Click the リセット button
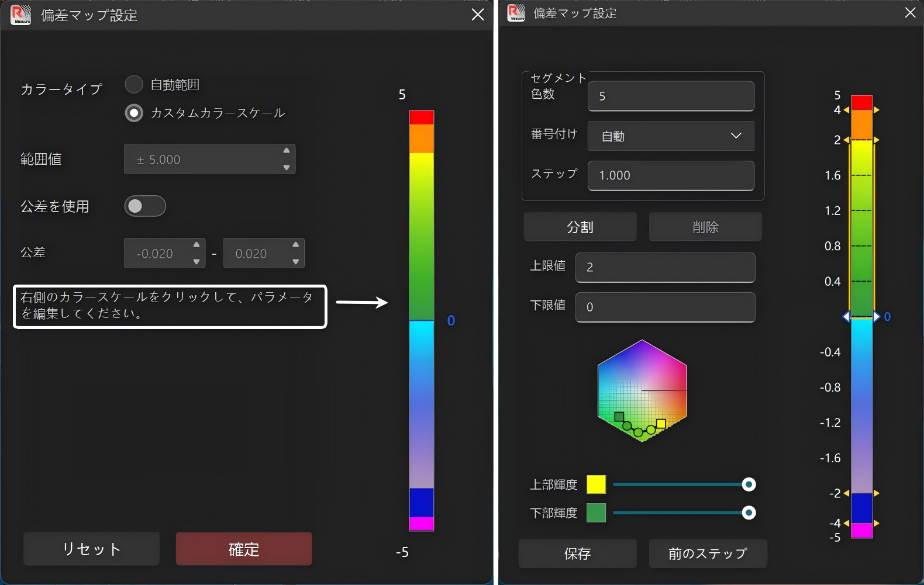This screenshot has height=585, width=924. (x=91, y=549)
